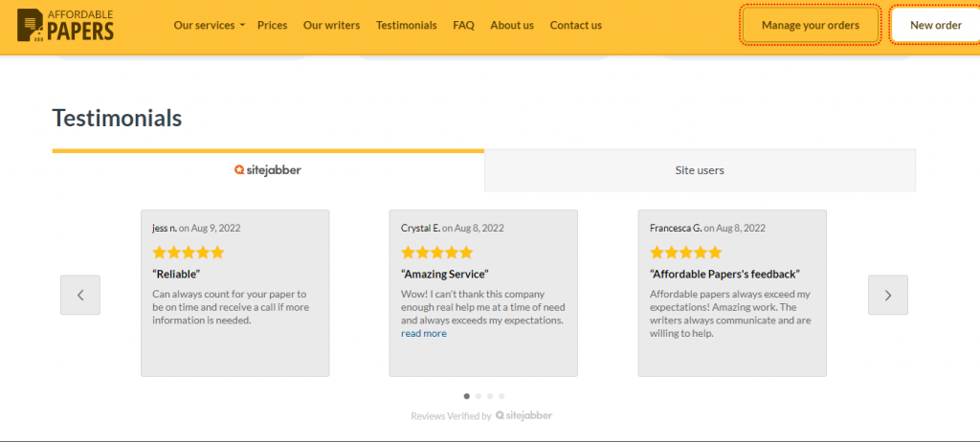Go to Our writers page

click(332, 26)
